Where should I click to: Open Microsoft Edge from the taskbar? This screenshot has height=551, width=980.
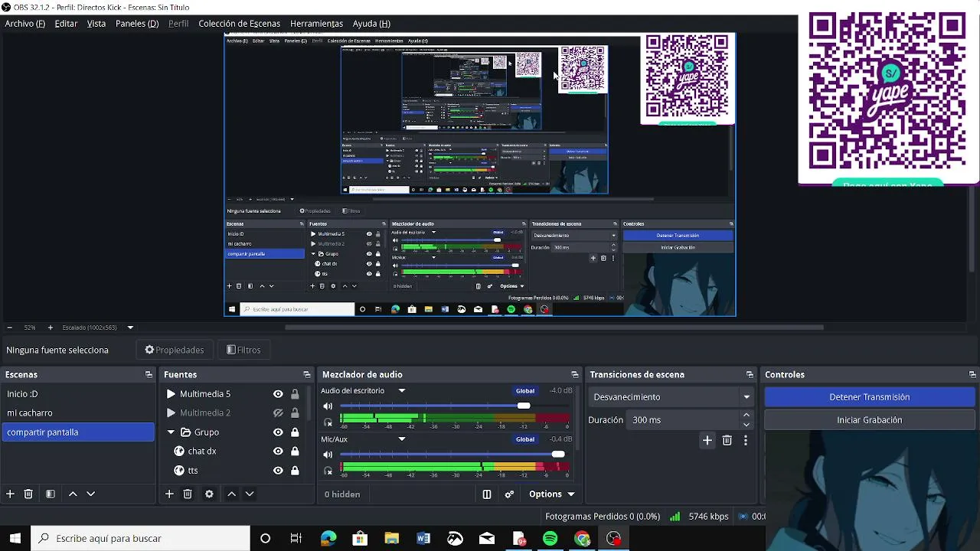328,539
